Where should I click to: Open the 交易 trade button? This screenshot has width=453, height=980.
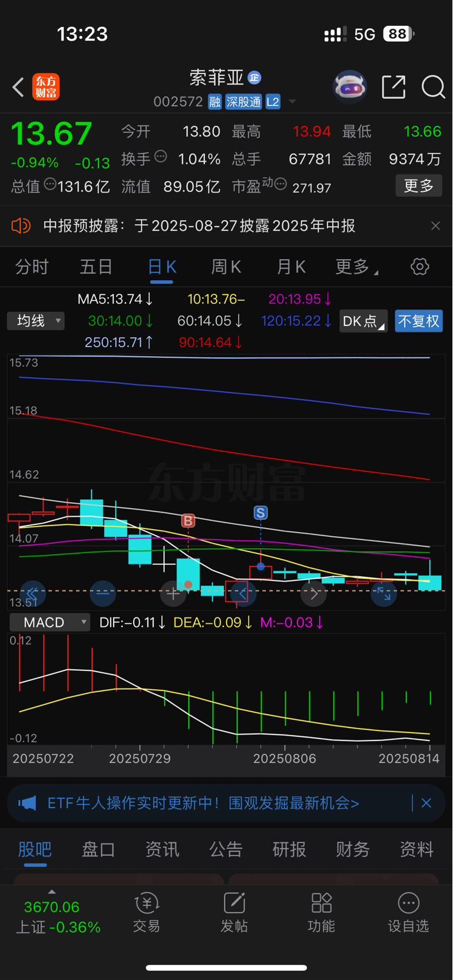(147, 913)
